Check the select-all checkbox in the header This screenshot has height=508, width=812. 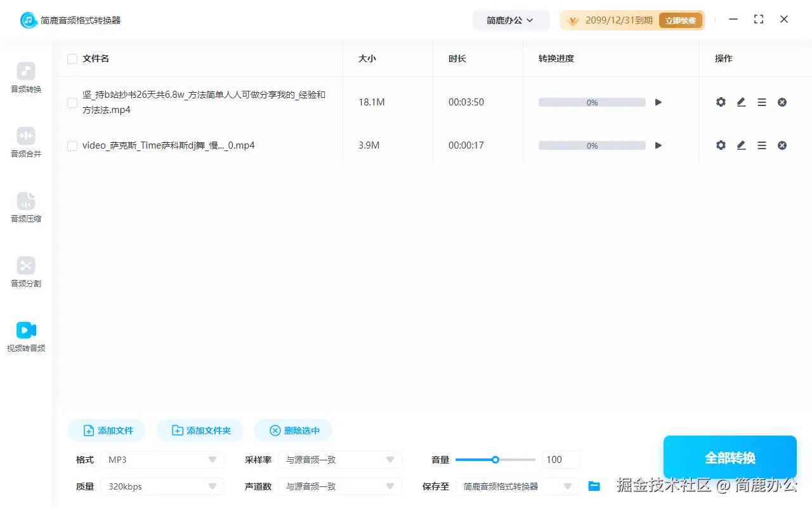[72, 58]
